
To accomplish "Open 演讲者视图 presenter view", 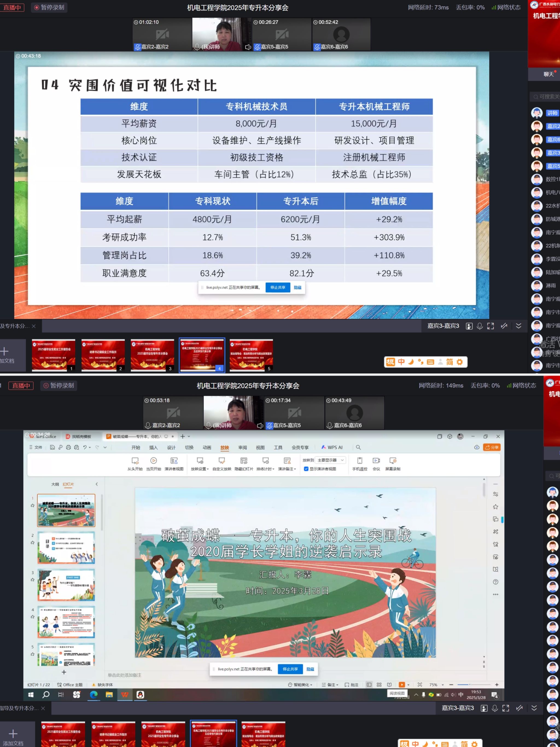I will (x=174, y=461).
